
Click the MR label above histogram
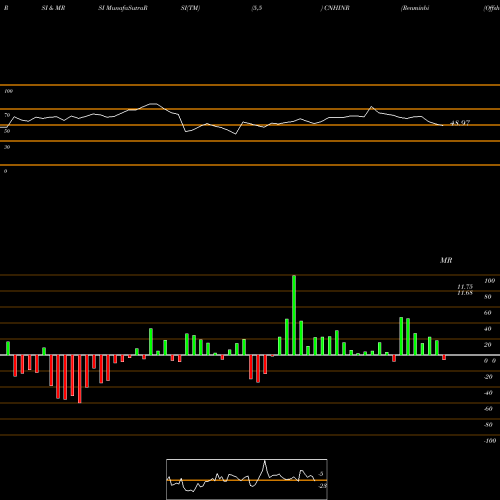coord(446,260)
